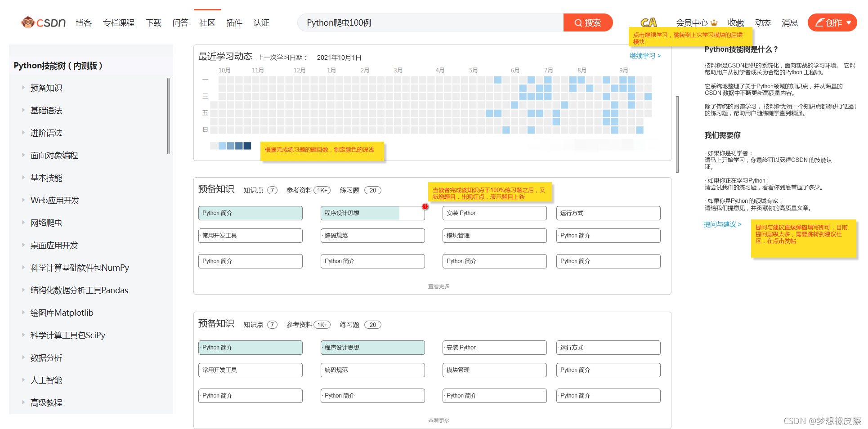Image resolution: width=868 pixels, height=429 pixels.
Task: Click first section's 参考资料 1K+ badge
Action: click(322, 190)
